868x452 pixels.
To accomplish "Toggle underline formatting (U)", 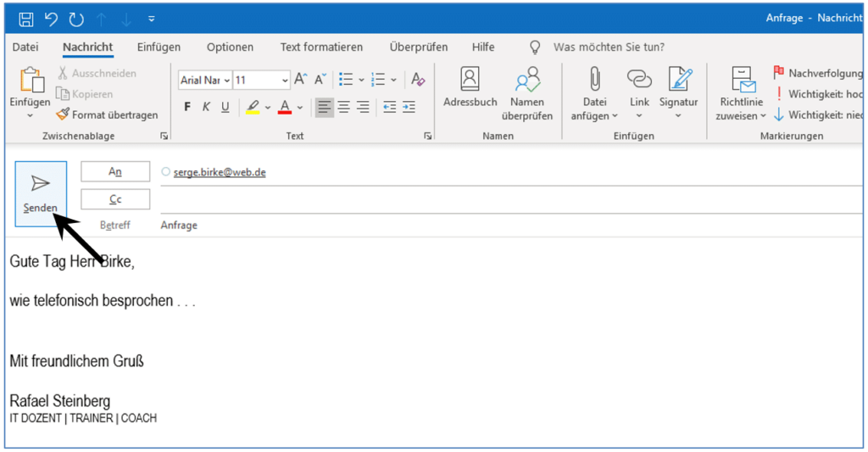I will pyautogui.click(x=225, y=107).
